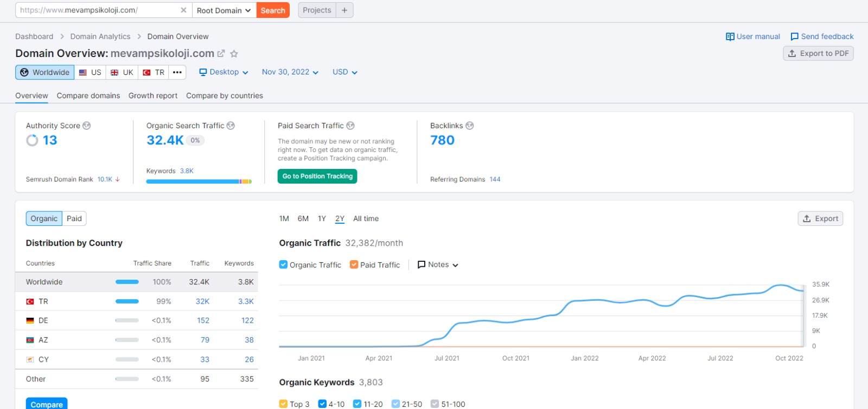This screenshot has height=409, width=868.
Task: Select the 2Y time range
Action: click(x=340, y=218)
